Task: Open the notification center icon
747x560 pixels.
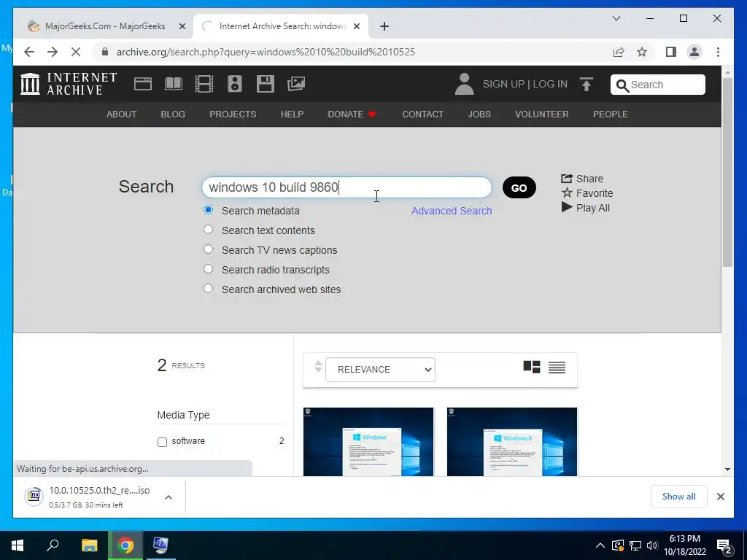Action: (724, 546)
